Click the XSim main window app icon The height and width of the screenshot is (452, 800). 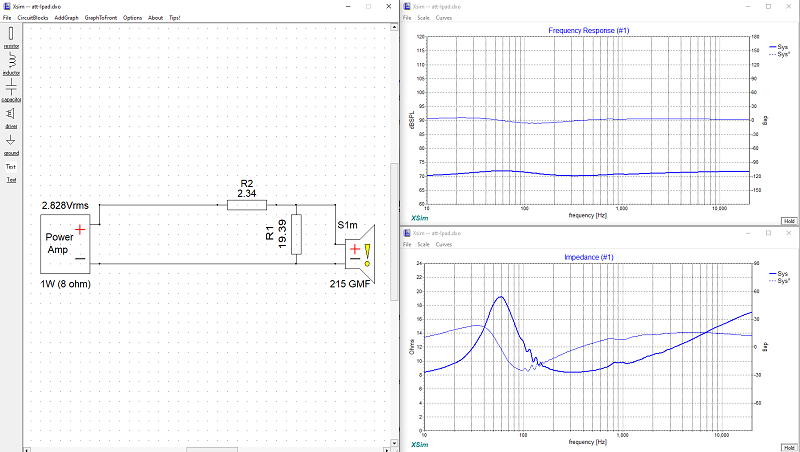[x=7, y=6]
